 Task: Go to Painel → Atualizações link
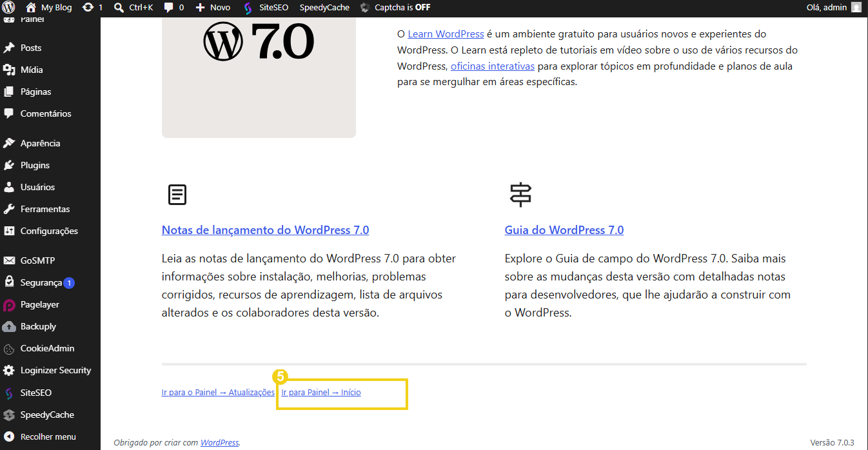point(218,392)
